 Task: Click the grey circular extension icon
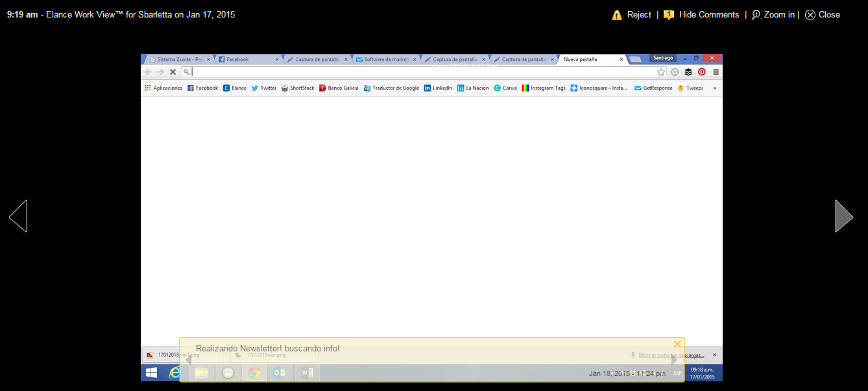pos(675,72)
